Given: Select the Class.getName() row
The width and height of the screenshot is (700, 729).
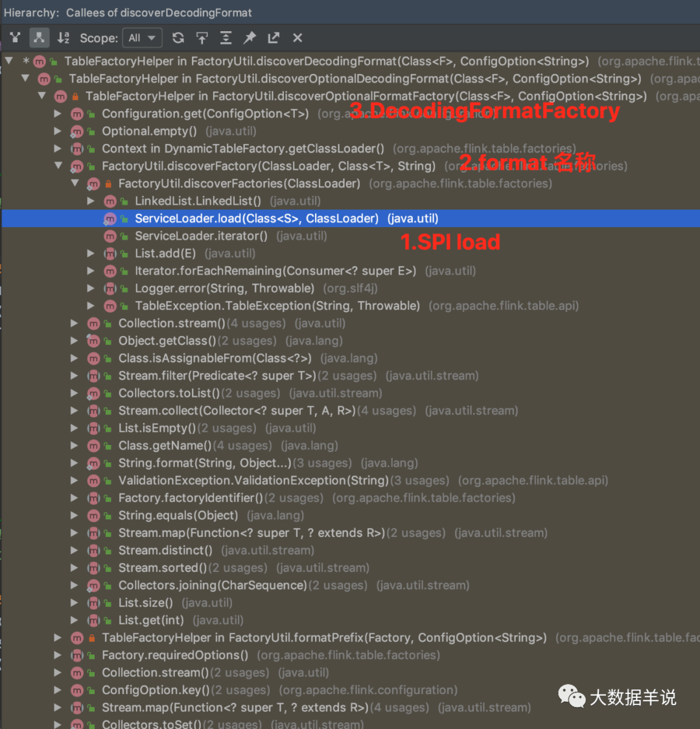Looking at the screenshot, I should point(351,446).
